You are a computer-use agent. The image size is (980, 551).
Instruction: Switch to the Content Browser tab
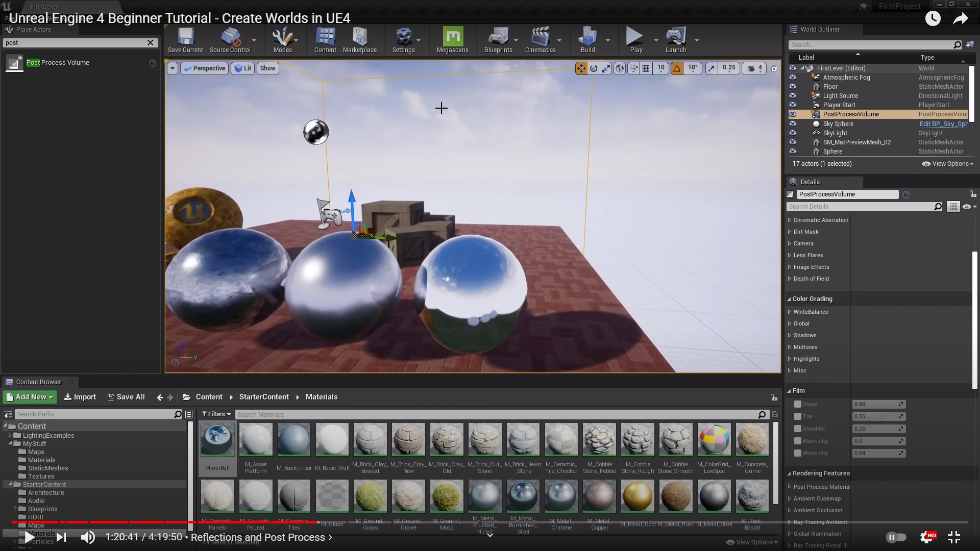click(x=39, y=382)
